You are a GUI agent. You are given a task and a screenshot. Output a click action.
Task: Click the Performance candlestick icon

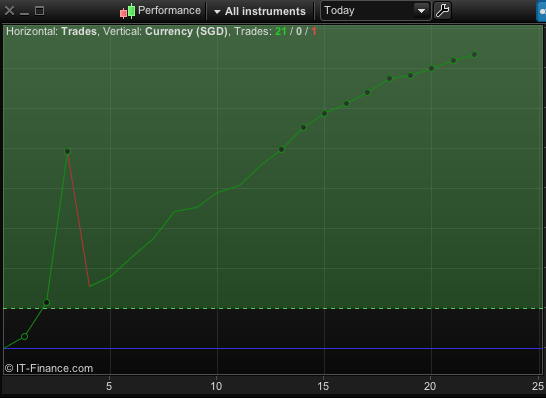pyautogui.click(x=127, y=10)
